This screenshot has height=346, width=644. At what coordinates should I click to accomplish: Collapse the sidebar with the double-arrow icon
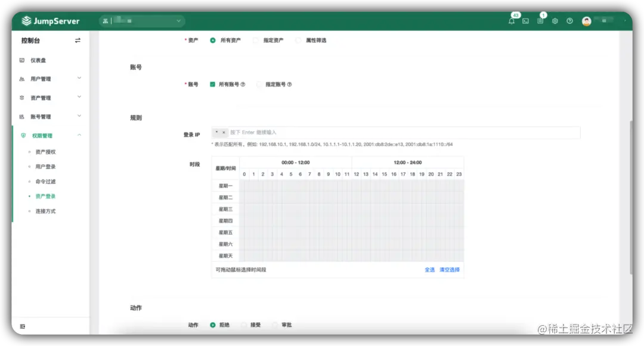point(78,41)
